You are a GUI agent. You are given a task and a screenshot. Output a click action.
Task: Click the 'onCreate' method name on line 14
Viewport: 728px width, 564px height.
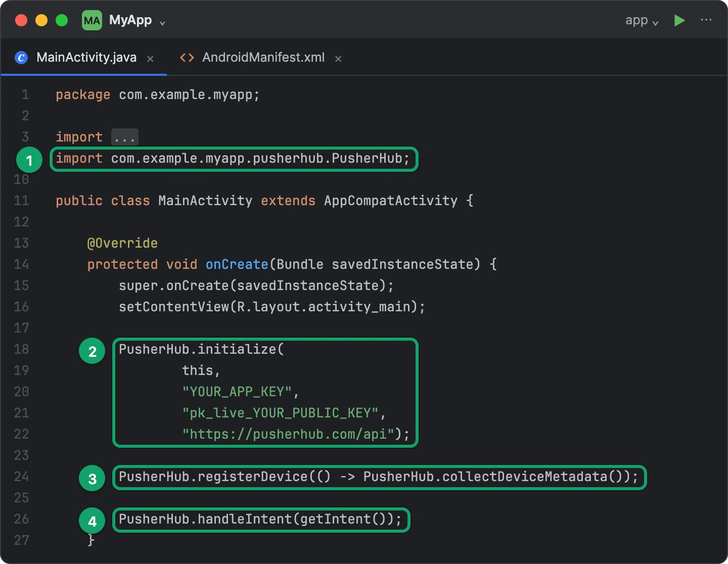pyautogui.click(x=237, y=264)
